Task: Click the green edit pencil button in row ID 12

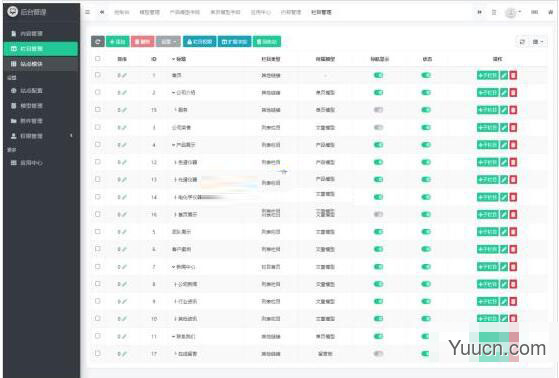Action: 504,162
